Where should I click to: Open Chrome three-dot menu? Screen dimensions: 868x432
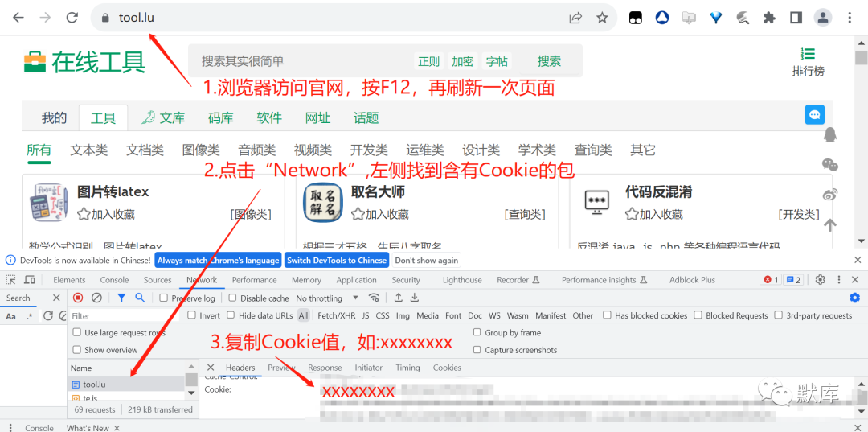pyautogui.click(x=850, y=18)
